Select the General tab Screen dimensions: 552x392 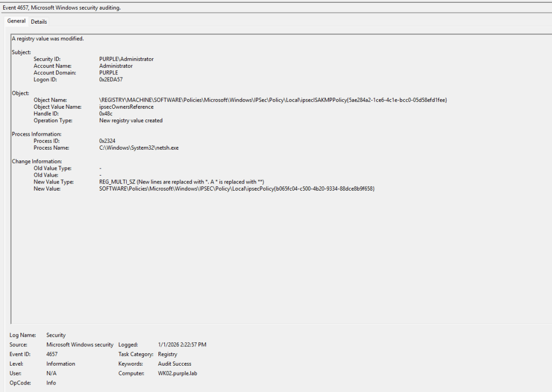16,21
